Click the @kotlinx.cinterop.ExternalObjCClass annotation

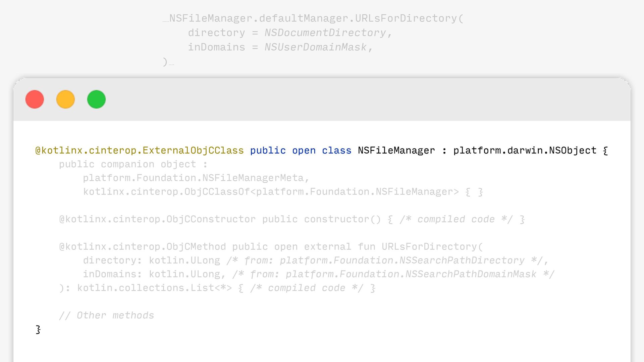click(140, 150)
